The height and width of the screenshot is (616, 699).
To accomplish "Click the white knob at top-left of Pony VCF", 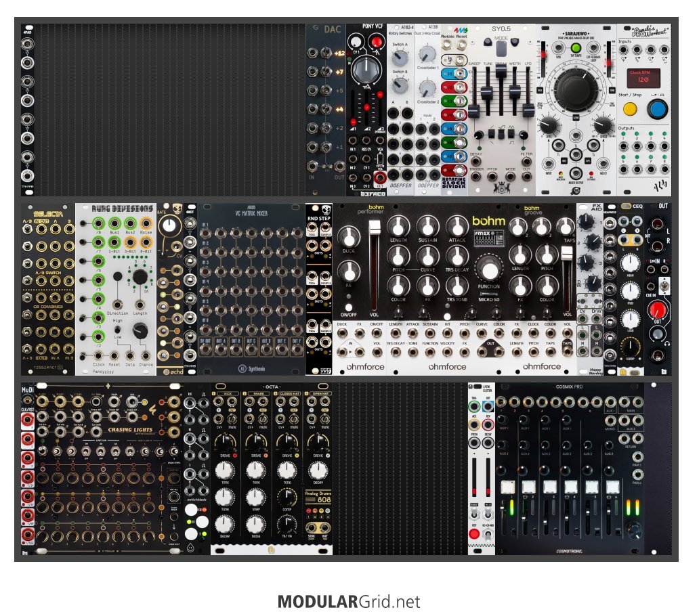I will (356, 43).
